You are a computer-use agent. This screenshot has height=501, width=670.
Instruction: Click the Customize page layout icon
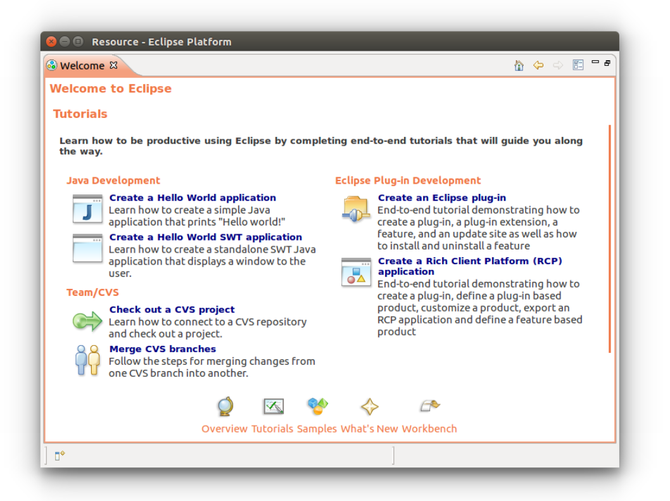coord(578,65)
